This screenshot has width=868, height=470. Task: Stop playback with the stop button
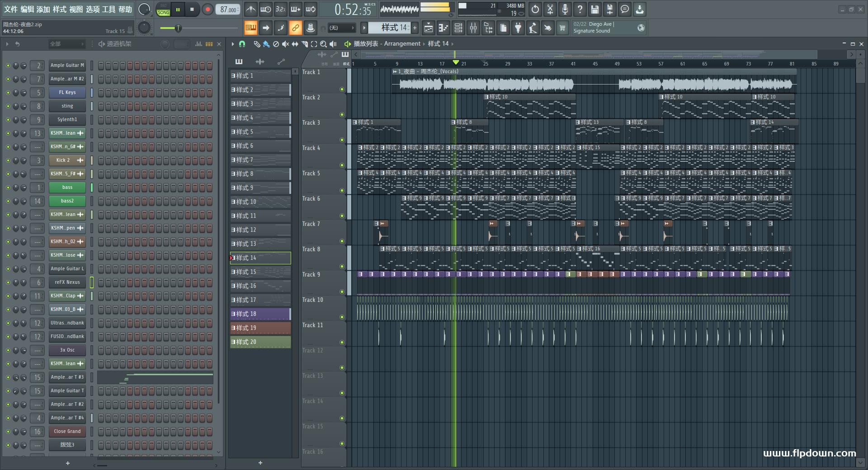click(192, 9)
